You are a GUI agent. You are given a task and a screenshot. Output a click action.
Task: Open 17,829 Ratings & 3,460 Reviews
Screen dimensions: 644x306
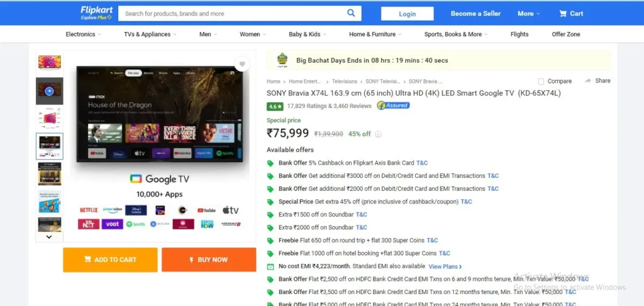click(329, 106)
